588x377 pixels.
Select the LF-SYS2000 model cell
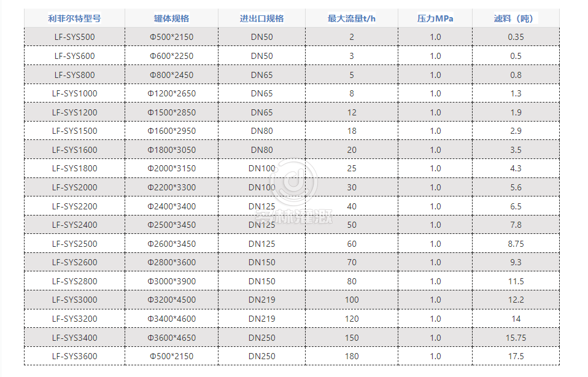coord(74,187)
